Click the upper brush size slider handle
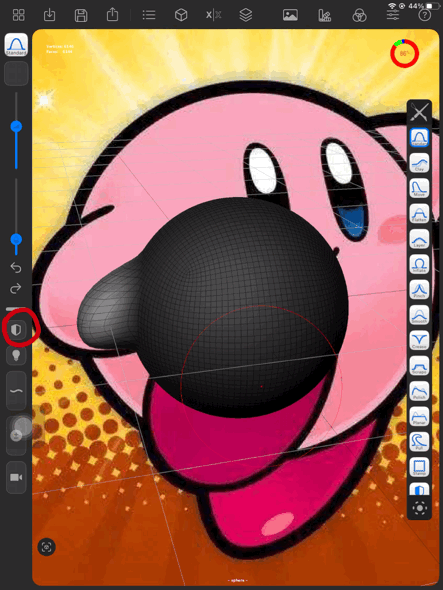This screenshot has height=590, width=443. [x=16, y=126]
